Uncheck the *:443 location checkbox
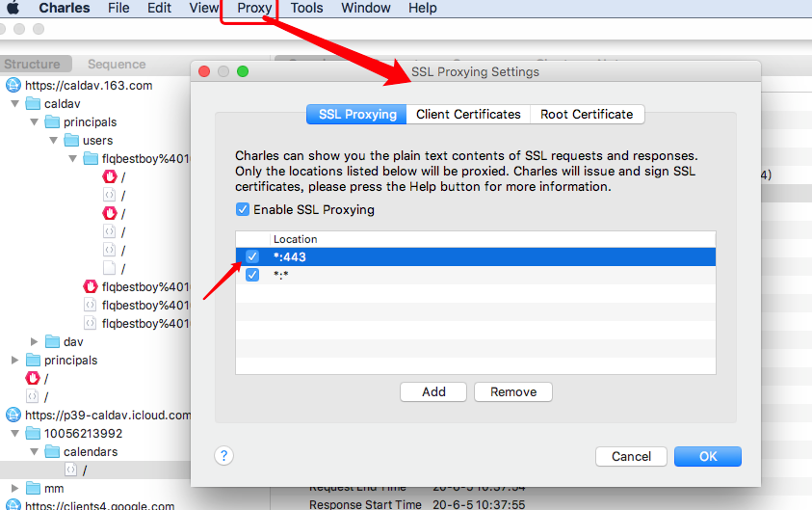 252,256
